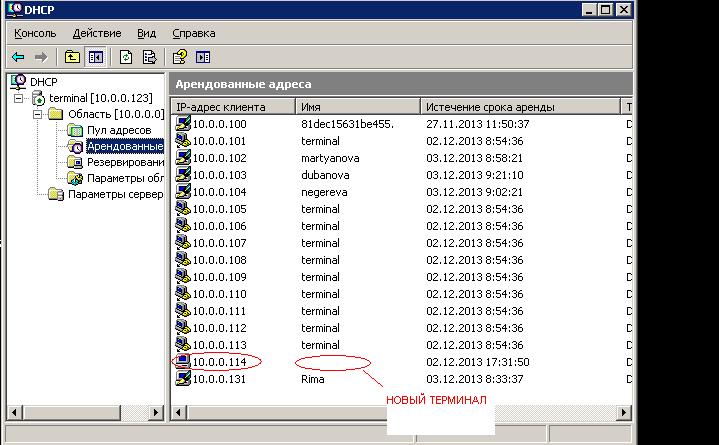
Task: Select the lease row for martyanova
Action: click(328, 158)
